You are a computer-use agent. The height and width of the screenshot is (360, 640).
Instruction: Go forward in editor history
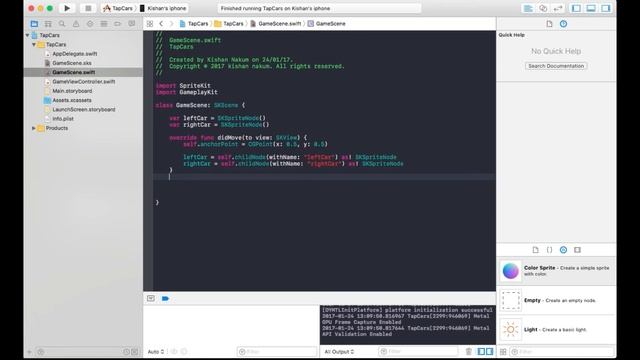point(171,24)
